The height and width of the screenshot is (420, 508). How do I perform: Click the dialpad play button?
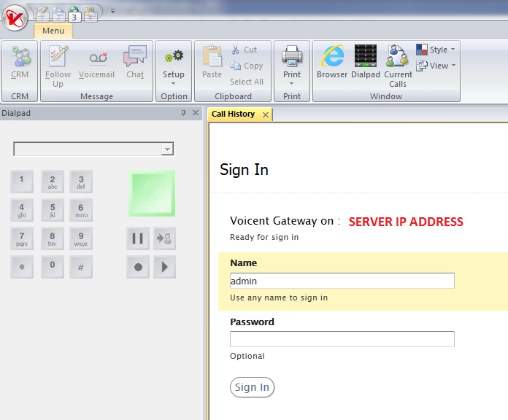point(164,267)
